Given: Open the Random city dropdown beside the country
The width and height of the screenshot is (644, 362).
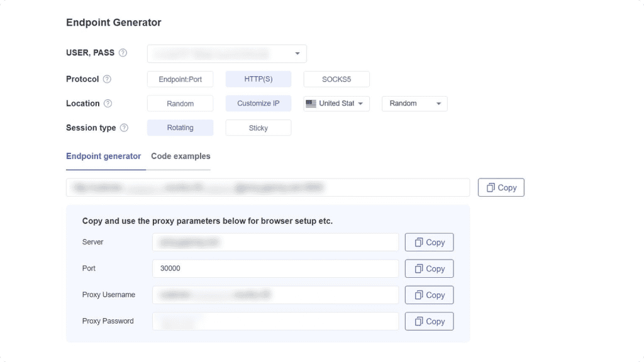Looking at the screenshot, I should coord(414,103).
